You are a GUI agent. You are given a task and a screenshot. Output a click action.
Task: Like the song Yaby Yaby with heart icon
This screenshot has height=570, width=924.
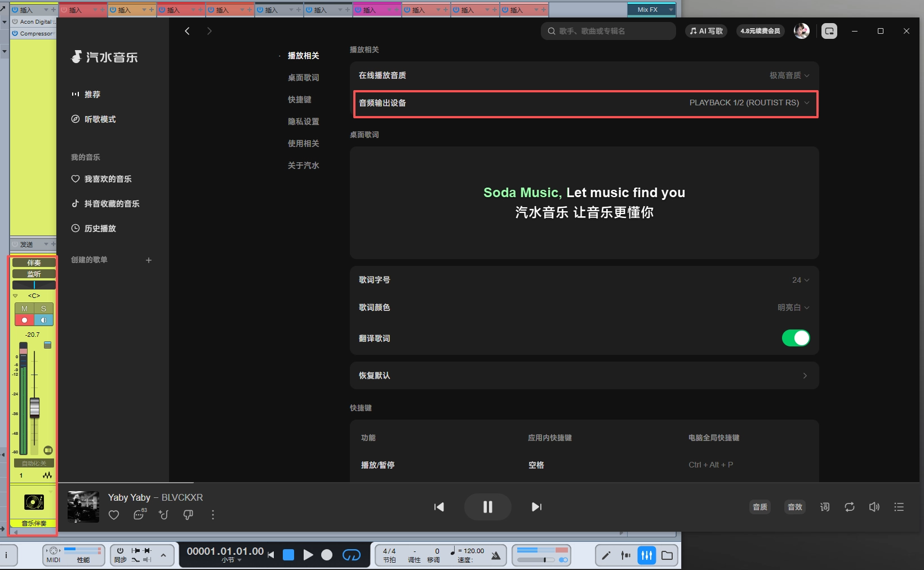click(x=114, y=515)
